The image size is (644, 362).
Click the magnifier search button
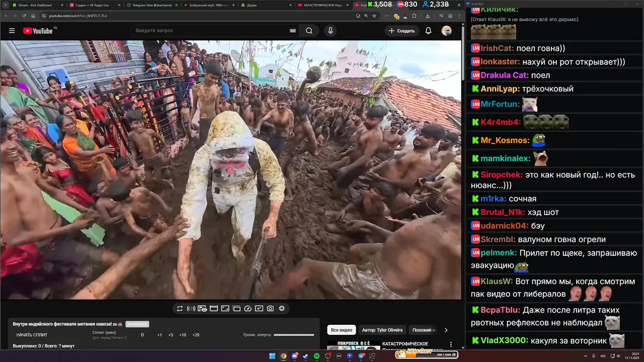309,31
